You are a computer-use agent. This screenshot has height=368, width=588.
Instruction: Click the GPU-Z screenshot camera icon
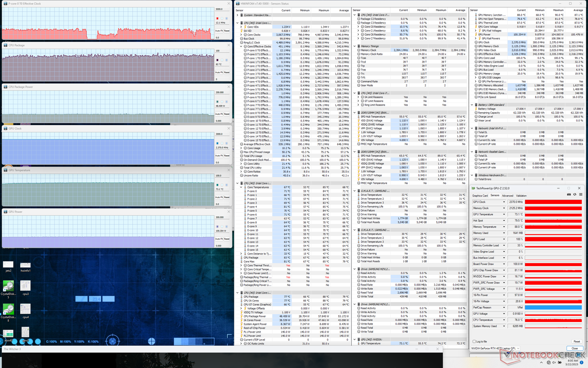point(569,194)
